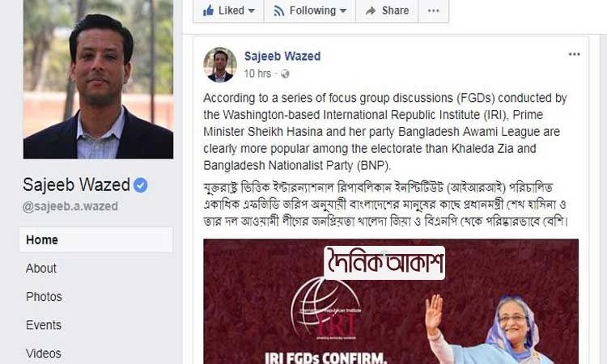Click the globe public-privacy icon

point(285,74)
